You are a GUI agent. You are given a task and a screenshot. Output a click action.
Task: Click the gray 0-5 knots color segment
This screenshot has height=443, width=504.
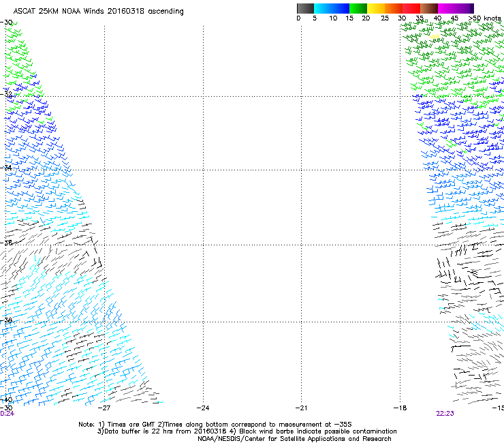(305, 8)
